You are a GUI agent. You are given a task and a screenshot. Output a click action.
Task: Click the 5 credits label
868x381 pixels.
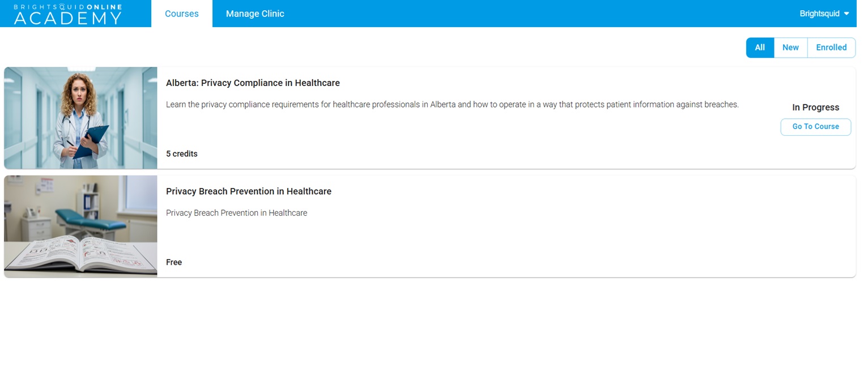pyautogui.click(x=182, y=154)
